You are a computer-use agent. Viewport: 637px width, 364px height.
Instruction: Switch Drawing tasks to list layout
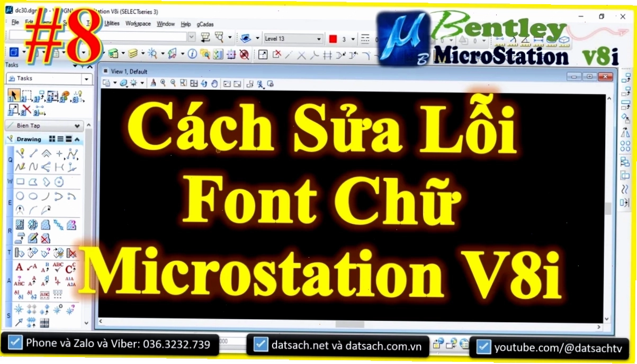pos(60,139)
